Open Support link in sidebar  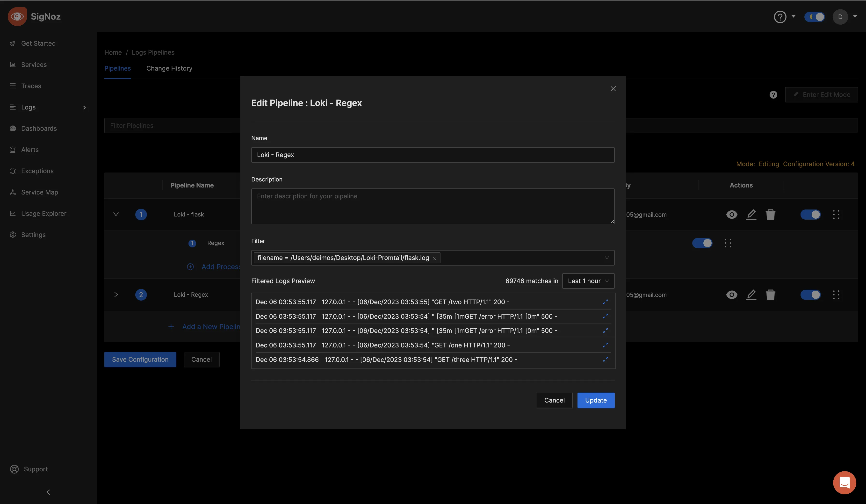[x=36, y=469]
